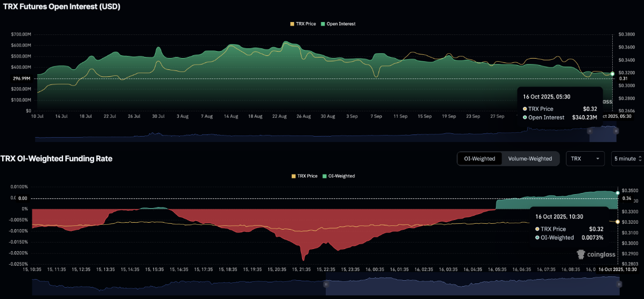Grab left handle of Open Interest range slider
The width and height of the screenshot is (644, 299).
click(590, 131)
